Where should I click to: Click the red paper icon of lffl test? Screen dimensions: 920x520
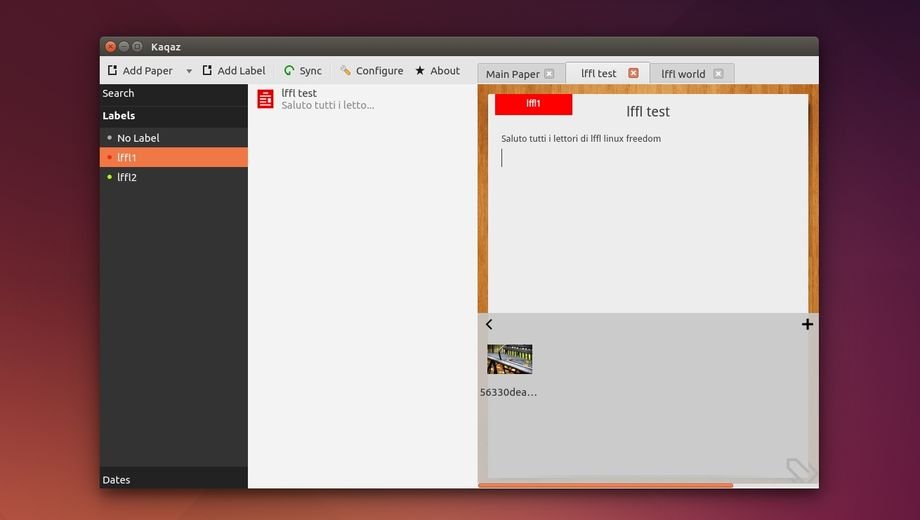(265, 99)
